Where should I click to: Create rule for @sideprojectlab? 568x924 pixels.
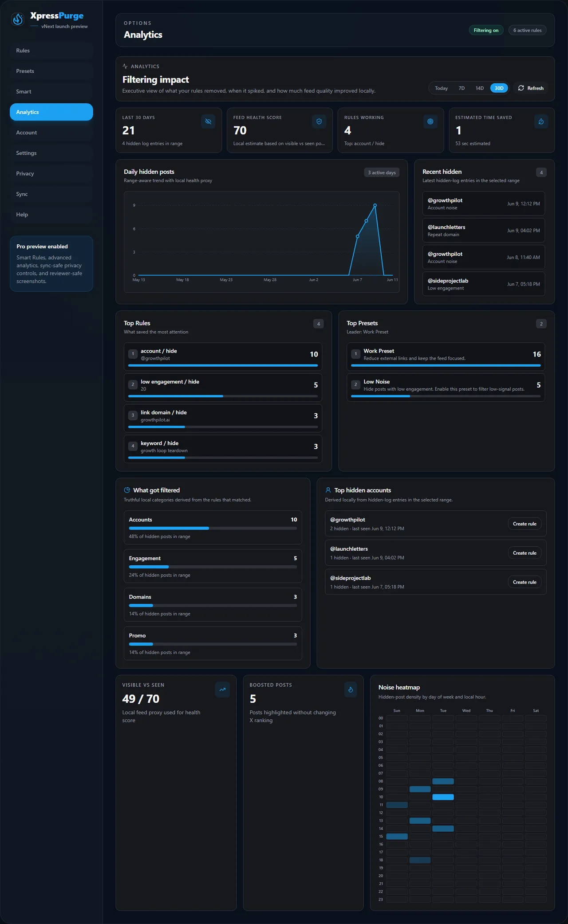[x=525, y=582]
